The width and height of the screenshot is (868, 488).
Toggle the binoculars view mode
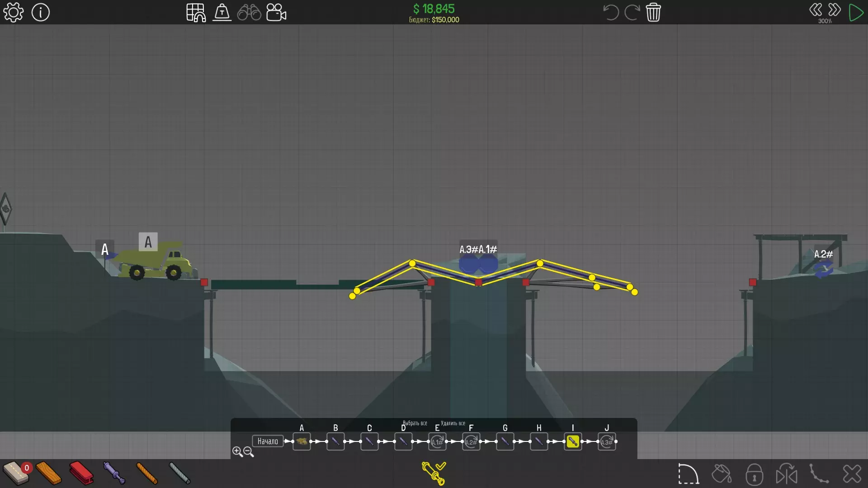point(249,13)
